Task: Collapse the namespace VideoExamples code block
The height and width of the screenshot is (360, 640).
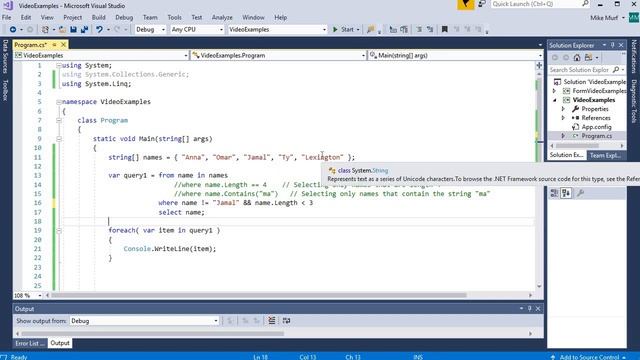Action: 59,102
